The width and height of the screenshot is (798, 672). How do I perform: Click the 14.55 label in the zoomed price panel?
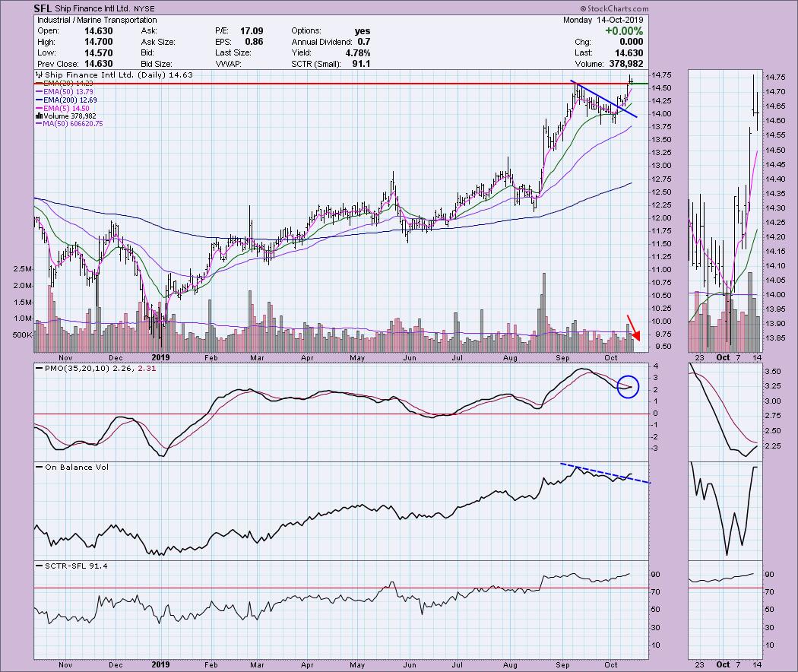[775, 135]
